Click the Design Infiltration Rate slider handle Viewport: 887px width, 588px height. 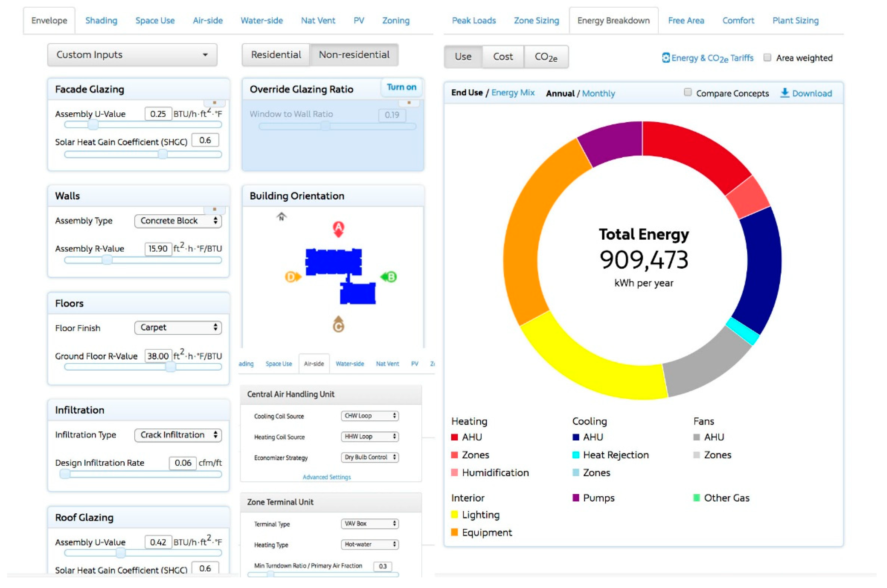(x=65, y=474)
